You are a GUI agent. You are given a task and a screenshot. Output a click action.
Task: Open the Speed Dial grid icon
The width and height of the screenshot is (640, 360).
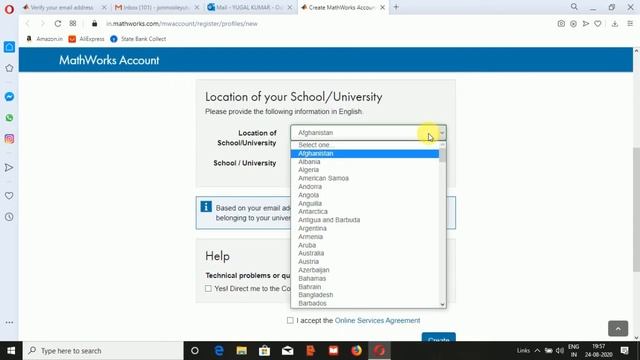coord(73,24)
